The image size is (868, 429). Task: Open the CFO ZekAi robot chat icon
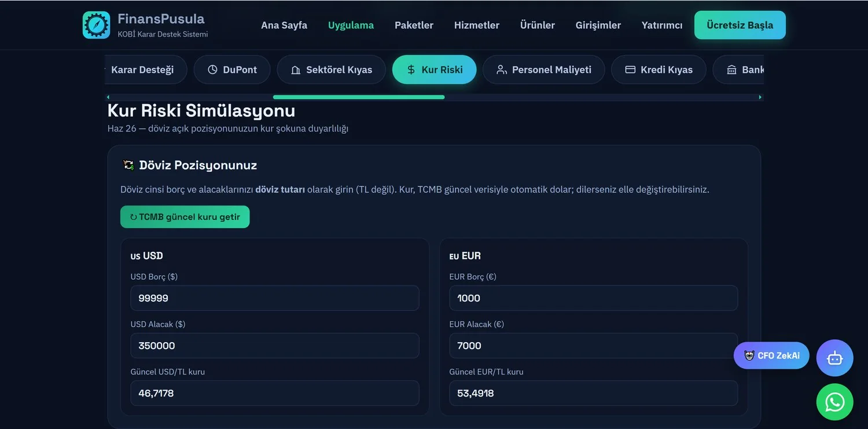point(834,358)
